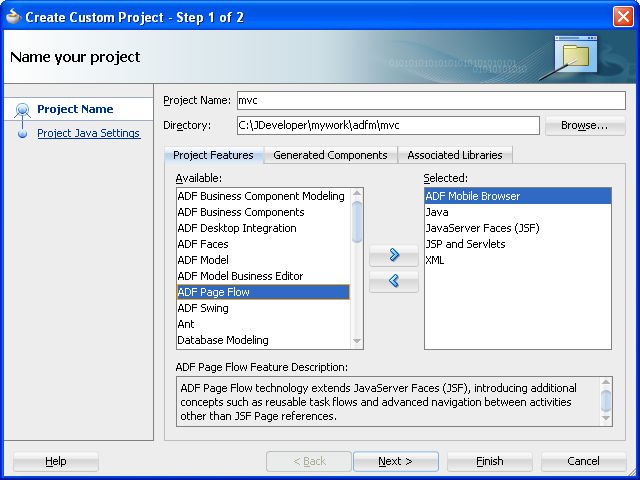Select ADF Business Component Modeling in Available
The width and height of the screenshot is (640, 480).
tap(263, 196)
